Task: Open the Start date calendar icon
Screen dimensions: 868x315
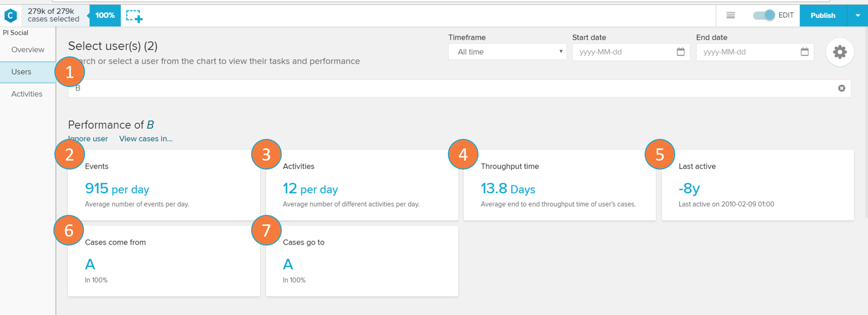Action: (x=680, y=52)
